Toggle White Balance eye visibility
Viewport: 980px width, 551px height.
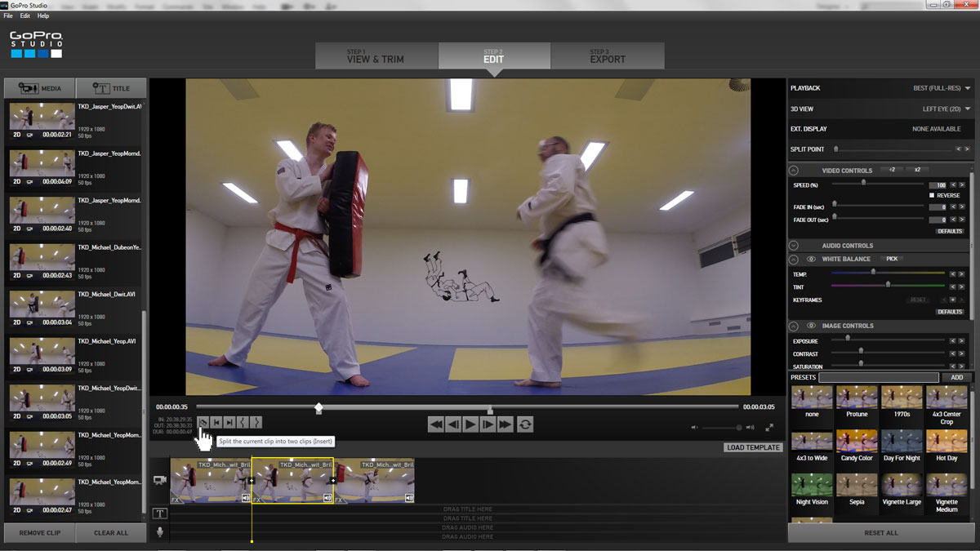tap(811, 259)
